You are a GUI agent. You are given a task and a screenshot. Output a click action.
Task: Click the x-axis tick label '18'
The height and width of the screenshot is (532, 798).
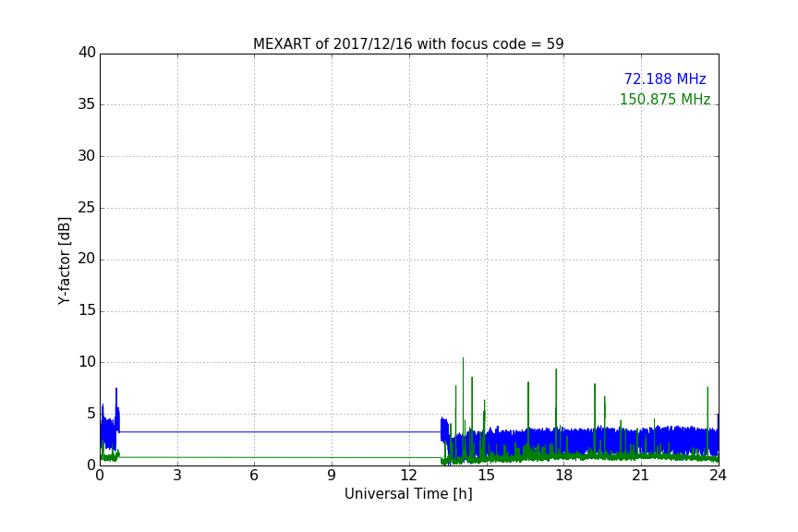[x=564, y=476]
